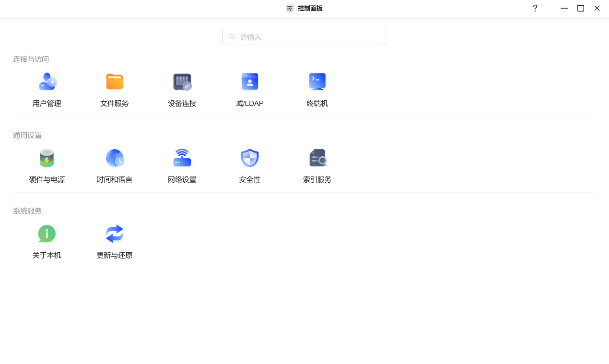Open 文件服务 file services

click(115, 90)
